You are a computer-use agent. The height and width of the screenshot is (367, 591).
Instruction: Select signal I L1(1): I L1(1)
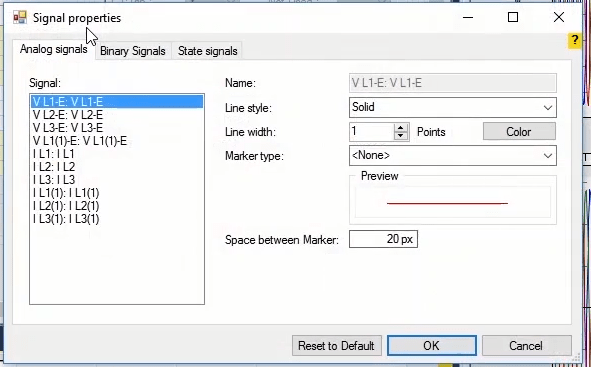pos(117,193)
